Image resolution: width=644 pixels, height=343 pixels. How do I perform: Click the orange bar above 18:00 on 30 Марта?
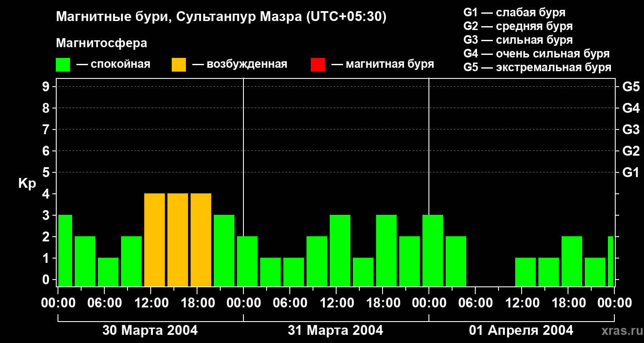pos(201,240)
